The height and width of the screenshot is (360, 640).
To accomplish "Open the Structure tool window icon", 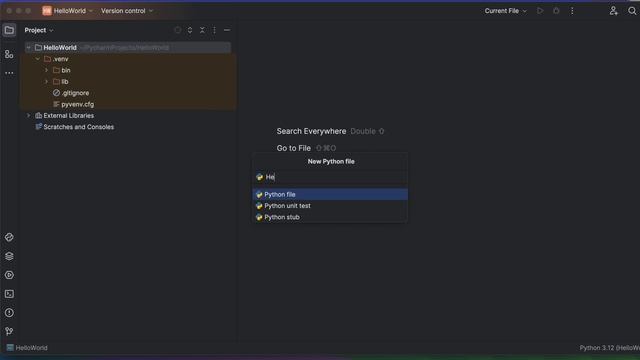I will point(9,54).
